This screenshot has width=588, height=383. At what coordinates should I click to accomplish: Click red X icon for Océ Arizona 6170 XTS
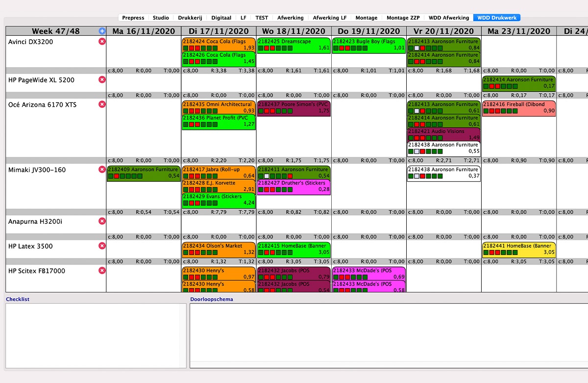pos(102,104)
